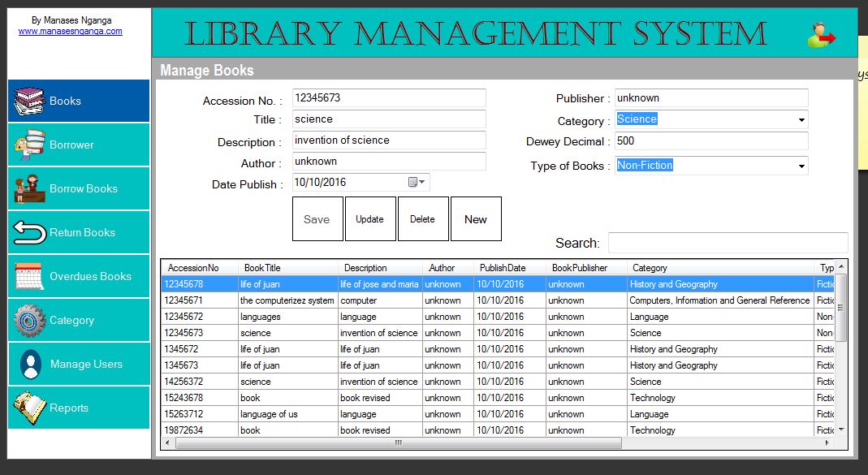This screenshot has width=868, height=475.
Task: Open the Type of Books dropdown
Action: (801, 166)
